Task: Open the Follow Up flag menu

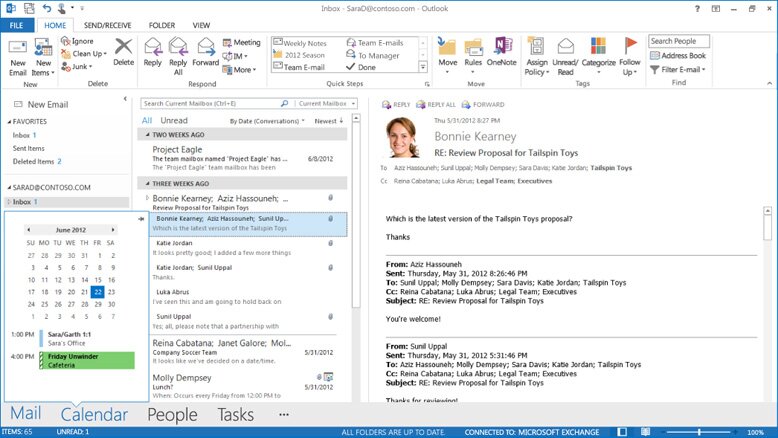Action: (x=630, y=57)
